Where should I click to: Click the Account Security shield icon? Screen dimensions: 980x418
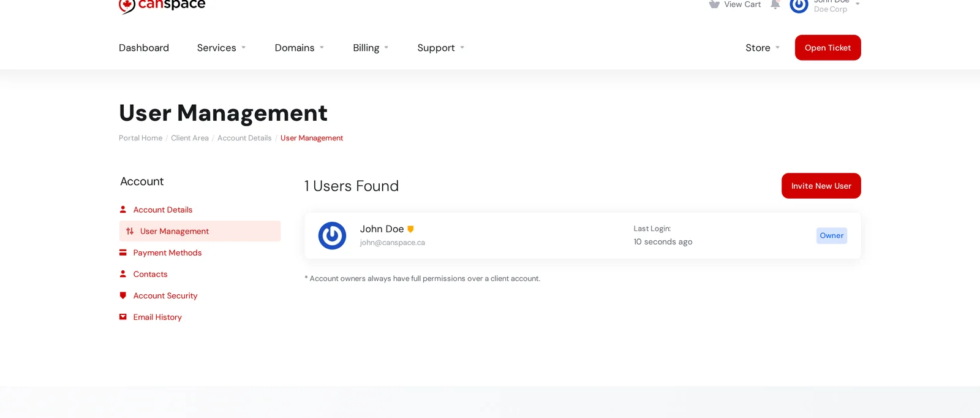click(123, 295)
